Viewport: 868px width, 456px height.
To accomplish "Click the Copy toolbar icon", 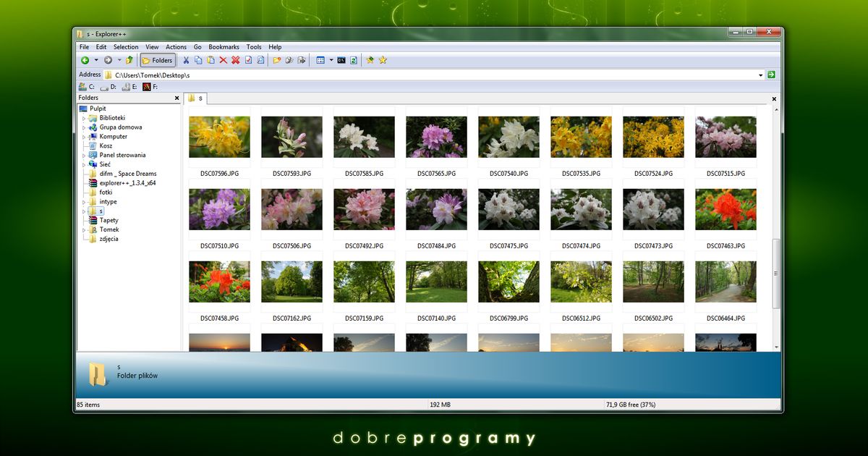I will point(197,60).
